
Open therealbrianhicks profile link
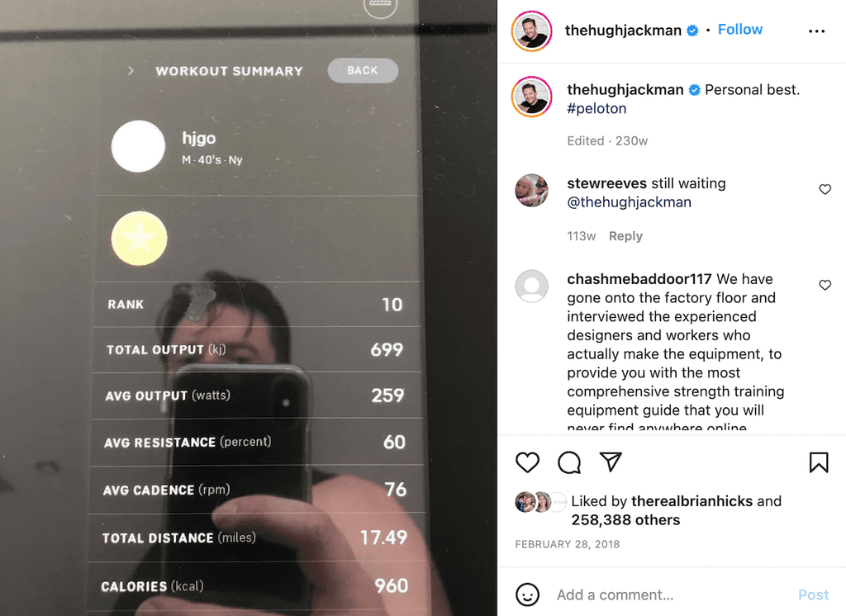click(692, 501)
